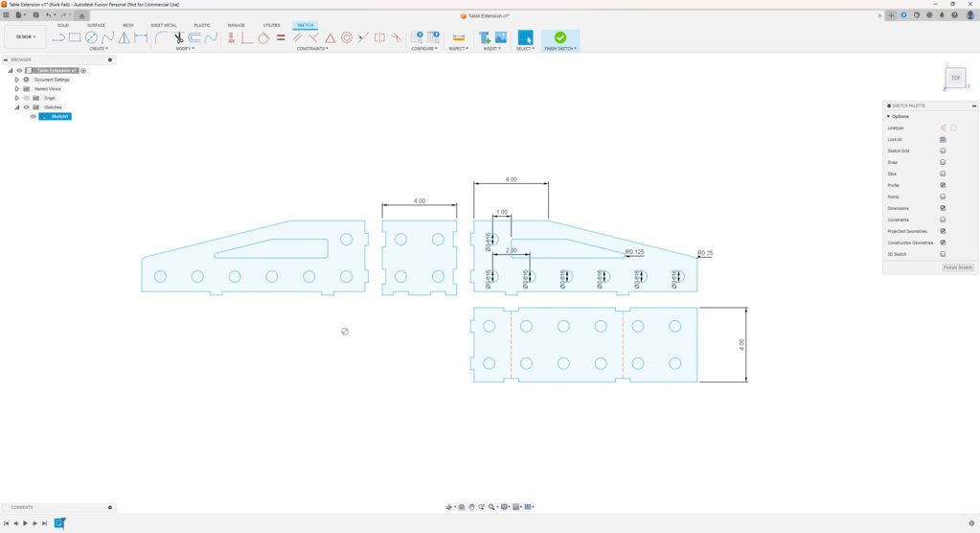Enable the Snap checkbox
This screenshot has height=533, width=980.
[x=943, y=162]
